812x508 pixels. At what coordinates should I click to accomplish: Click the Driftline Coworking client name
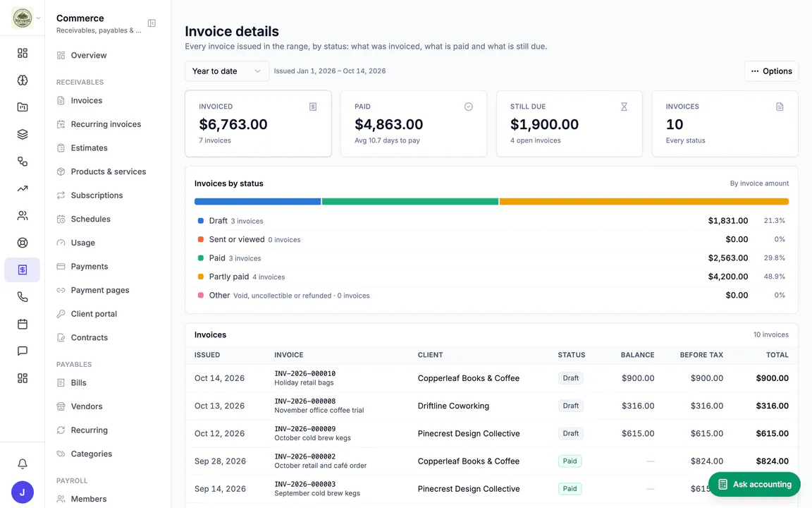click(453, 406)
